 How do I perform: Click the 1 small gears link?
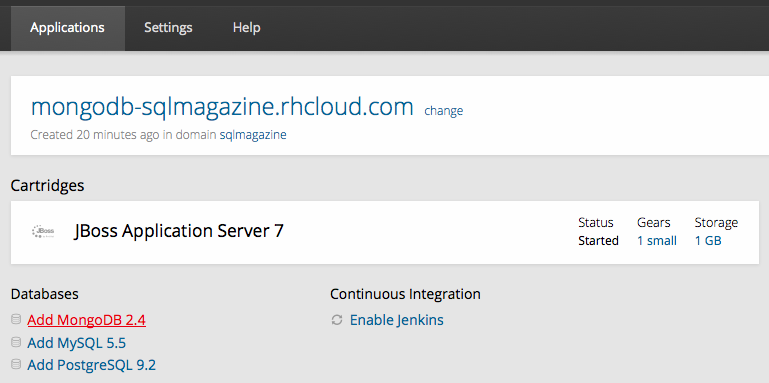pos(657,241)
